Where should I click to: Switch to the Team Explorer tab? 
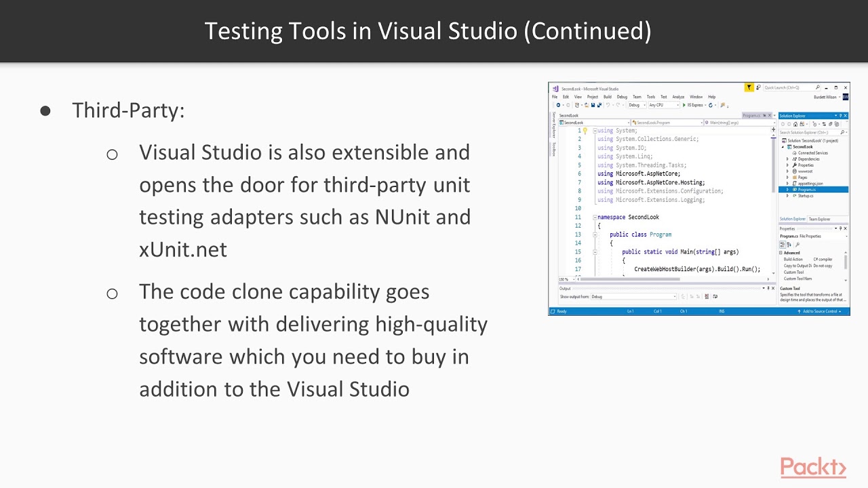click(x=819, y=219)
